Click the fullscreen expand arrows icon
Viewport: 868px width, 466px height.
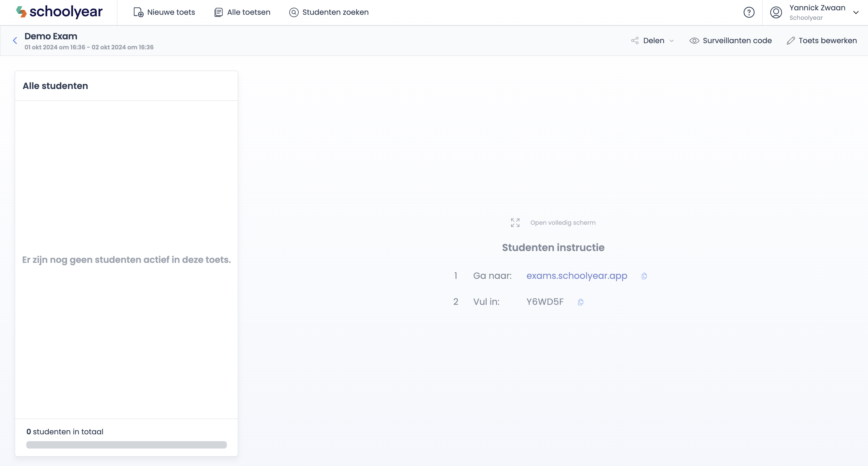(x=515, y=223)
